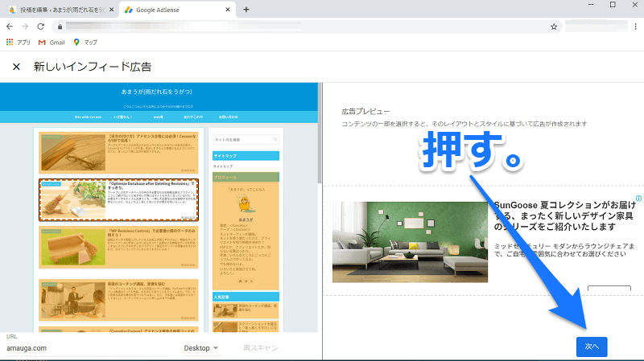Click the site search box in preview sidebar

click(x=246, y=139)
